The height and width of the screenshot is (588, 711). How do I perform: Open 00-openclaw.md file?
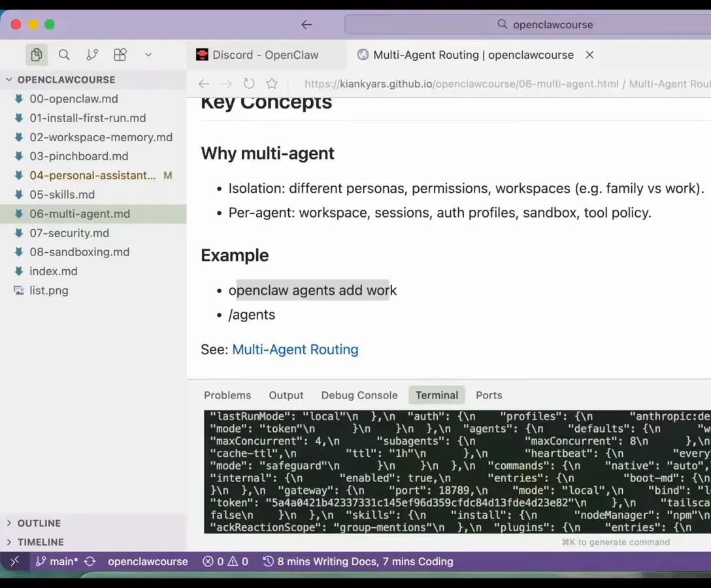93,99
